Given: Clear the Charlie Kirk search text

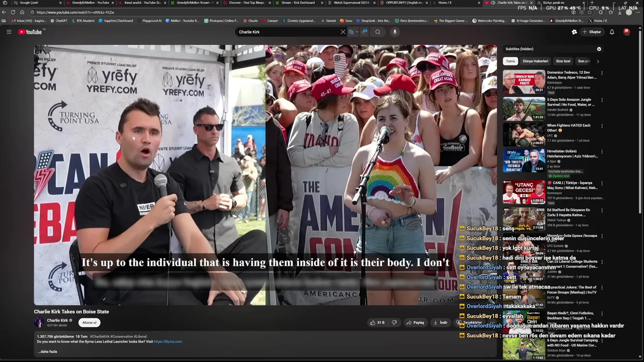Looking at the screenshot, I should 343,32.
